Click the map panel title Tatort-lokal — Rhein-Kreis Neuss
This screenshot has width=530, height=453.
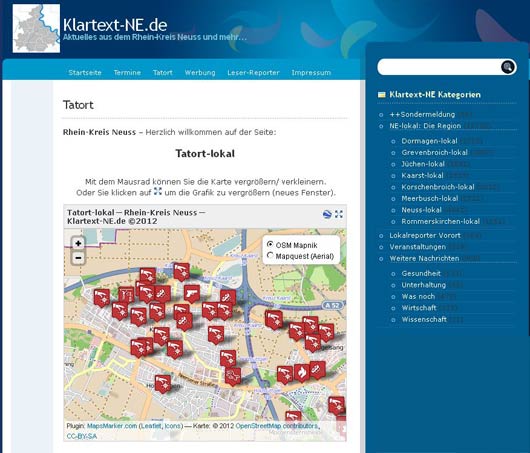136,217
